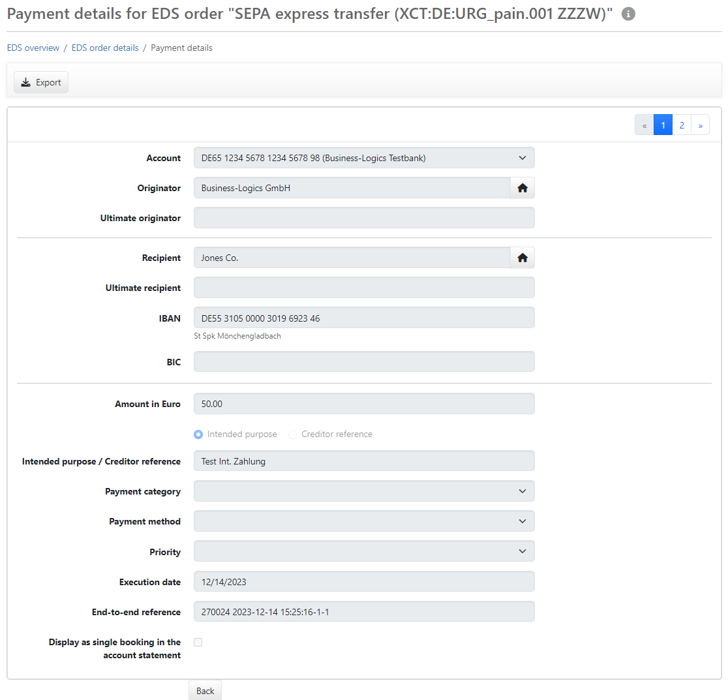Image resolution: width=728 pixels, height=700 pixels.
Task: Expand the Payment method dropdown
Action: pos(364,521)
